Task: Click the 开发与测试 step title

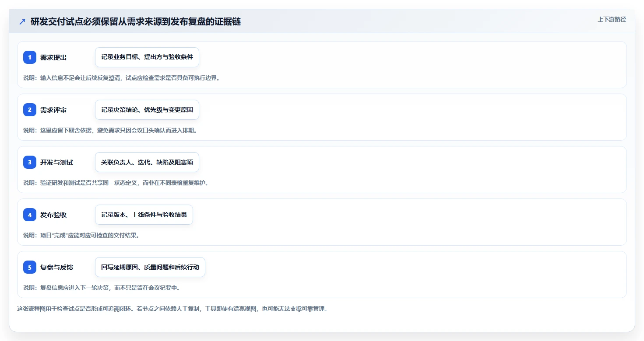Action: point(56,163)
